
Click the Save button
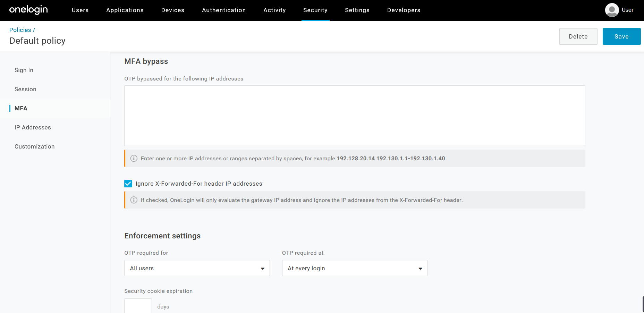(621, 36)
